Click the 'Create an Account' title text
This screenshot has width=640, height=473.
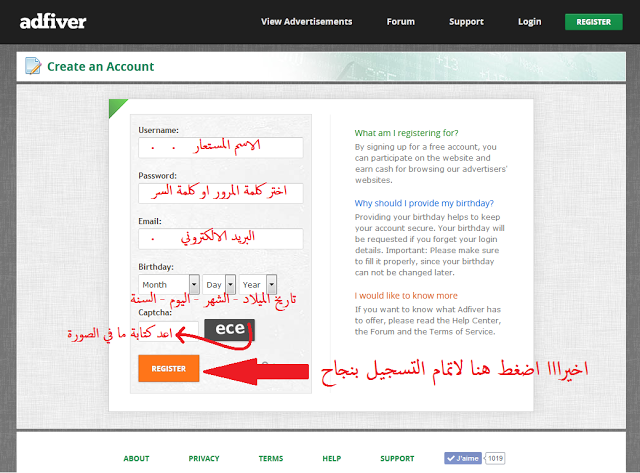click(x=100, y=67)
